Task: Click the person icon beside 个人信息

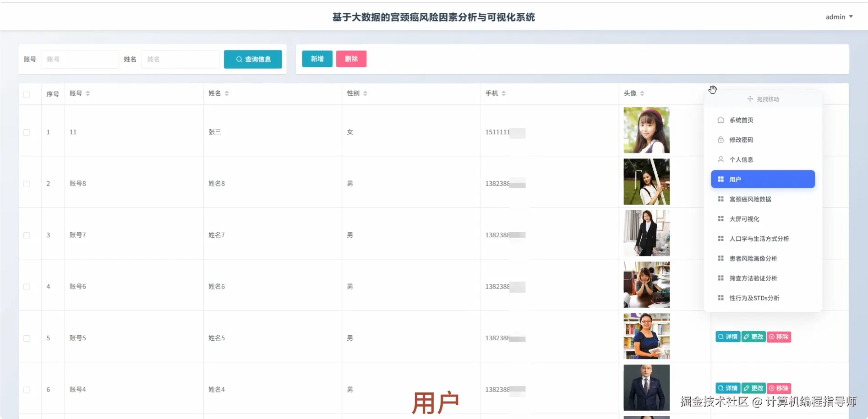Action: pos(721,159)
